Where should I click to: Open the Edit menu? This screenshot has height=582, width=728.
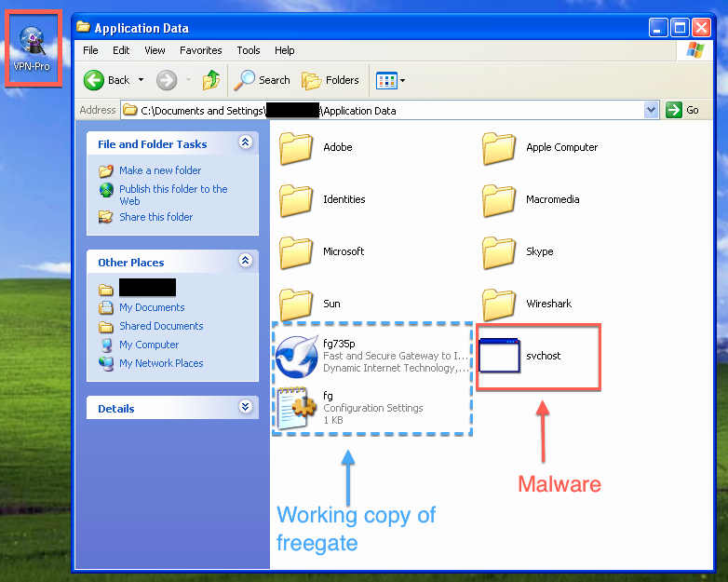(x=121, y=50)
